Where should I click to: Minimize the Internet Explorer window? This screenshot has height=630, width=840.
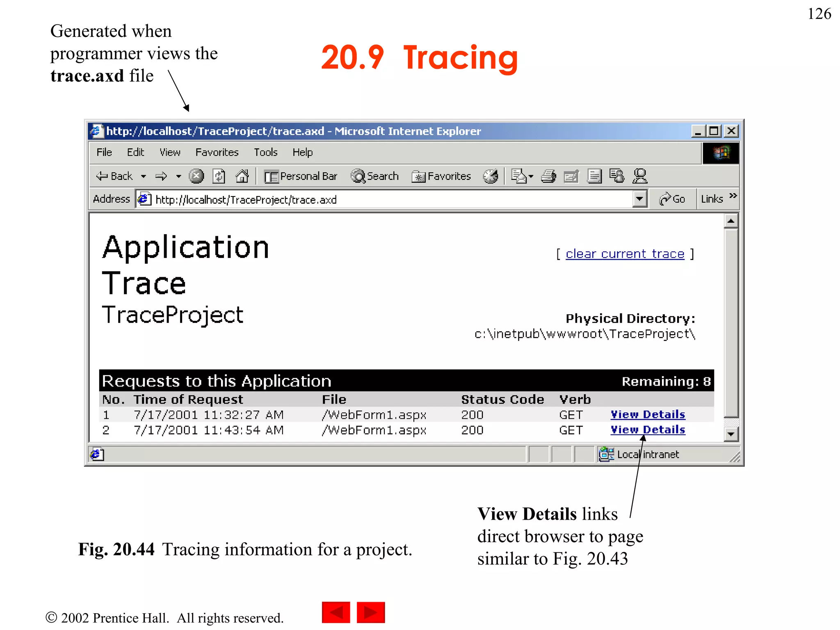[698, 131]
